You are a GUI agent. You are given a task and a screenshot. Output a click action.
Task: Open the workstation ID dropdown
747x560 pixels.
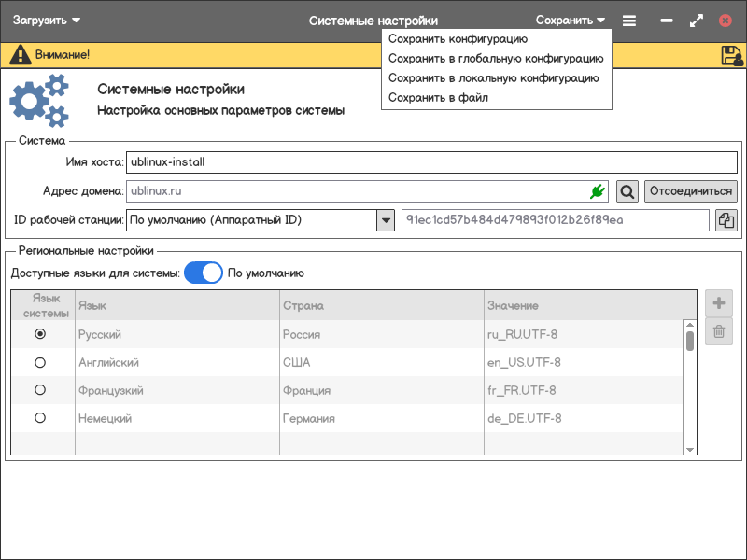(385, 220)
